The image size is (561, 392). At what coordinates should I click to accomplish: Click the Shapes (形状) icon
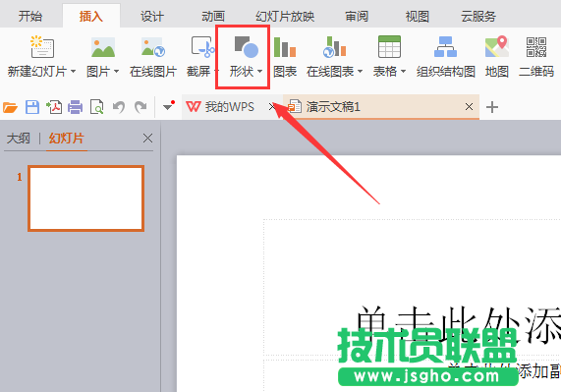pos(247,47)
